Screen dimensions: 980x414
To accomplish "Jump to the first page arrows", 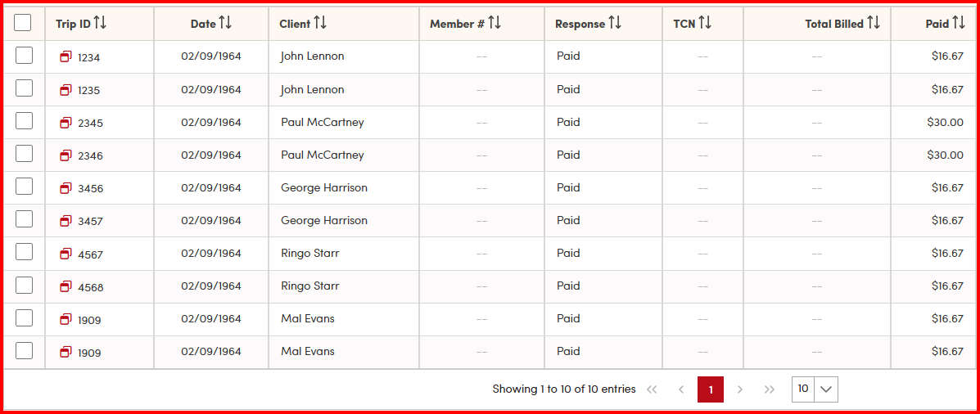I will click(x=652, y=389).
